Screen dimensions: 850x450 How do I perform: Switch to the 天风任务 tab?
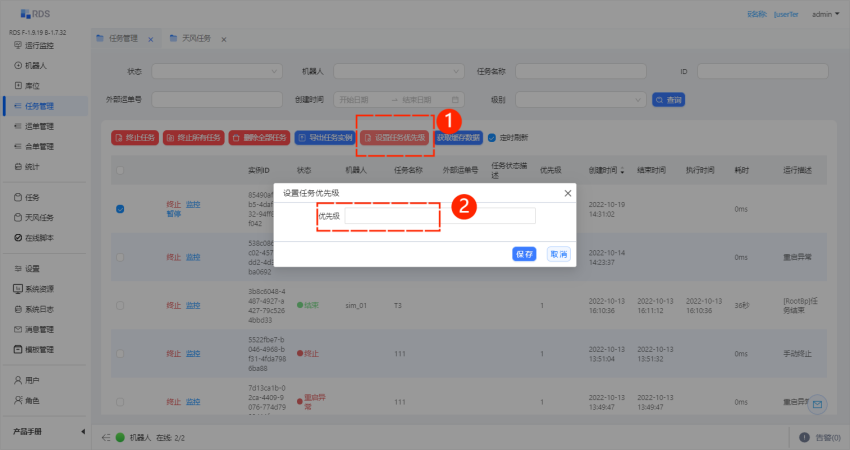click(x=195, y=38)
